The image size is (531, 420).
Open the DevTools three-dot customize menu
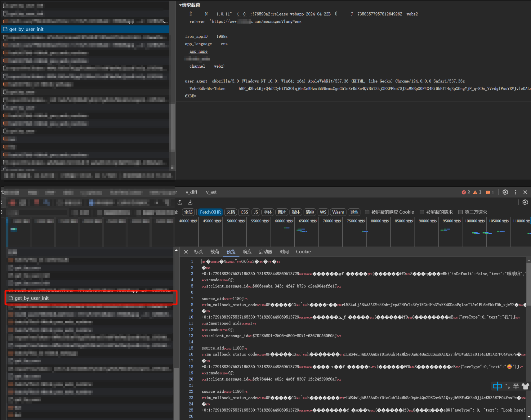point(515,192)
